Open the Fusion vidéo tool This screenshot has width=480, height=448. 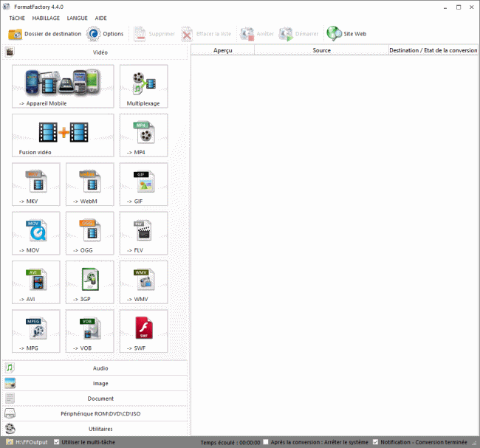(63, 135)
